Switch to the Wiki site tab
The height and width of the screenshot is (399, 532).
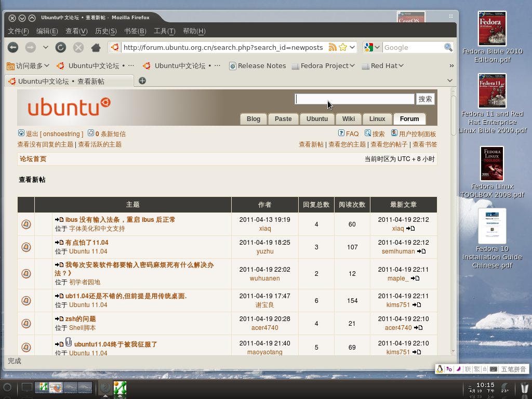pos(349,119)
